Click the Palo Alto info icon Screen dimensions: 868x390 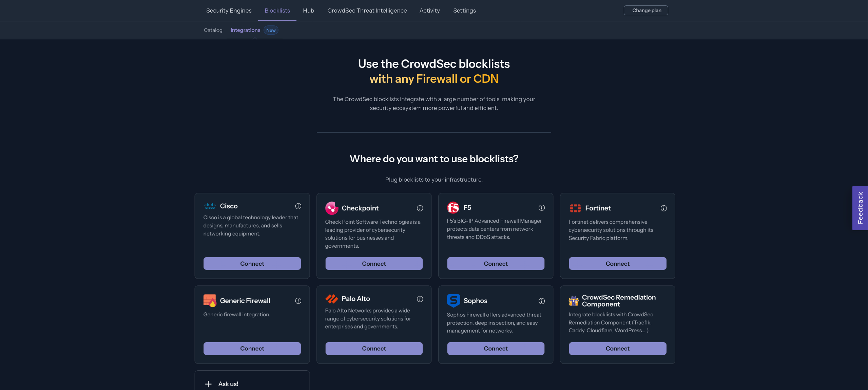pyautogui.click(x=420, y=300)
